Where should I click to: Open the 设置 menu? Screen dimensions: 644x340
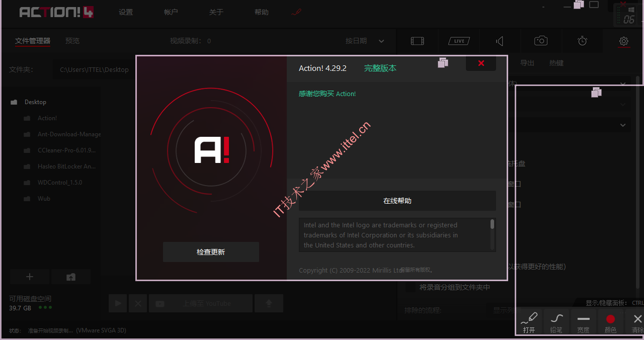click(x=126, y=12)
